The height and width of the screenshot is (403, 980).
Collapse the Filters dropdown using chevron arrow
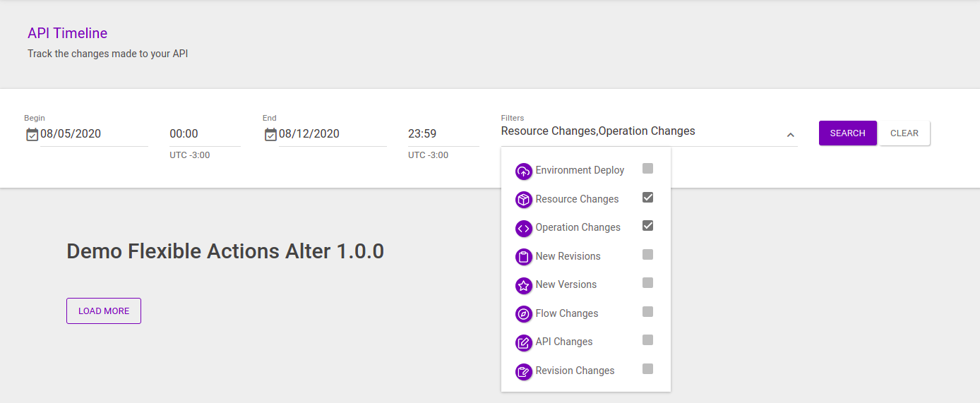pos(790,135)
